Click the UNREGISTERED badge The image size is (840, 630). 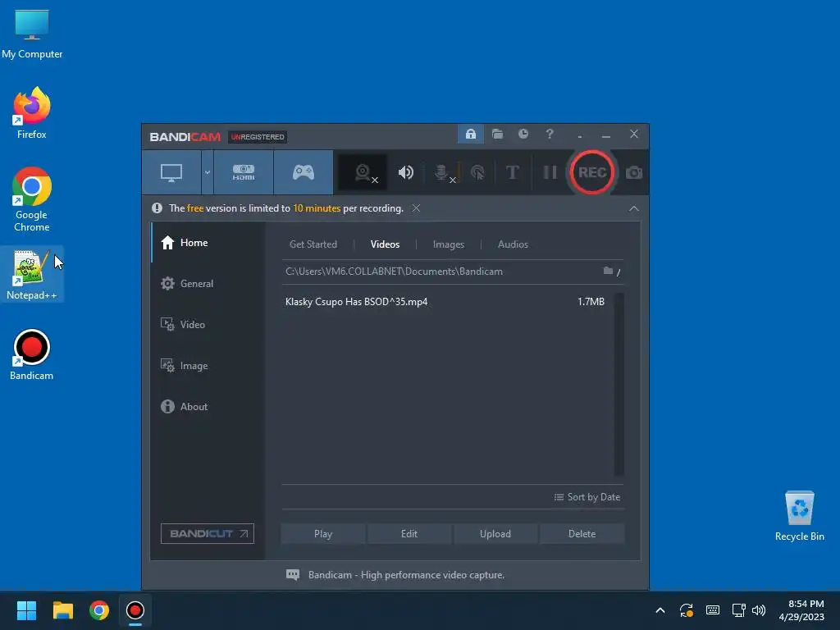tap(258, 137)
